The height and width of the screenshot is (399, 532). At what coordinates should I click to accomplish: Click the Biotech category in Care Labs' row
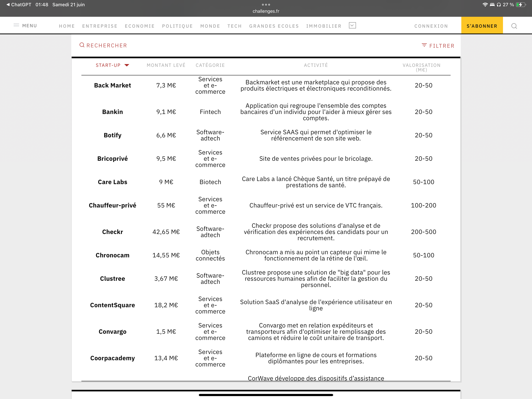point(210,182)
